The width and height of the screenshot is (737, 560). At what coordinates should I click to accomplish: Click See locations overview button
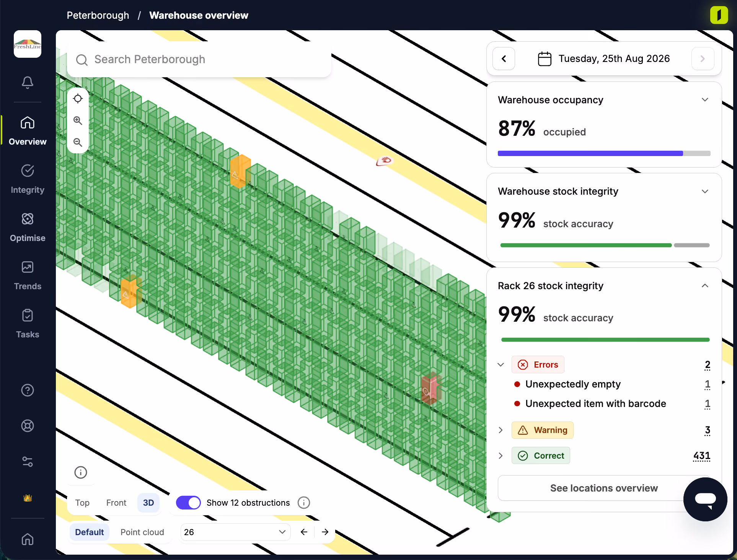[x=604, y=488]
